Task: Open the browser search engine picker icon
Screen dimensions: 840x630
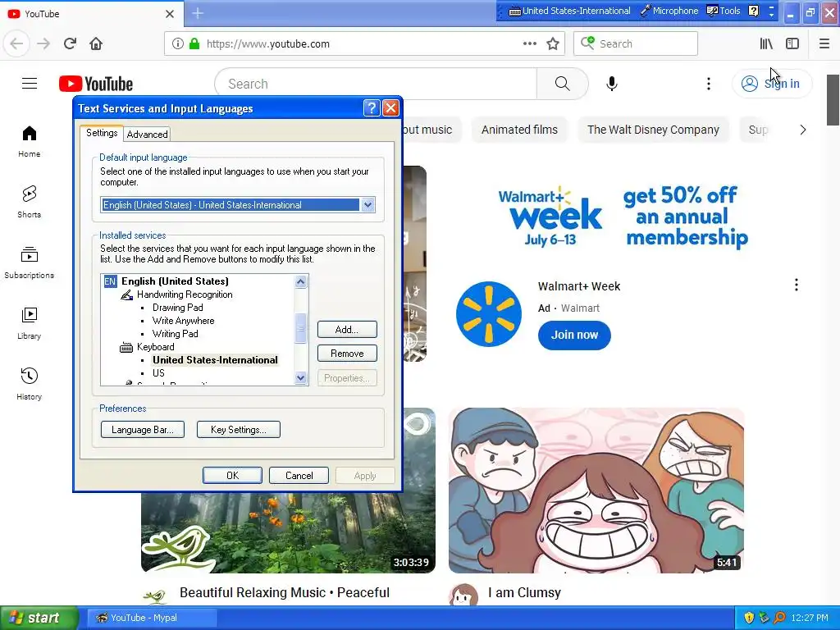Action: point(587,43)
